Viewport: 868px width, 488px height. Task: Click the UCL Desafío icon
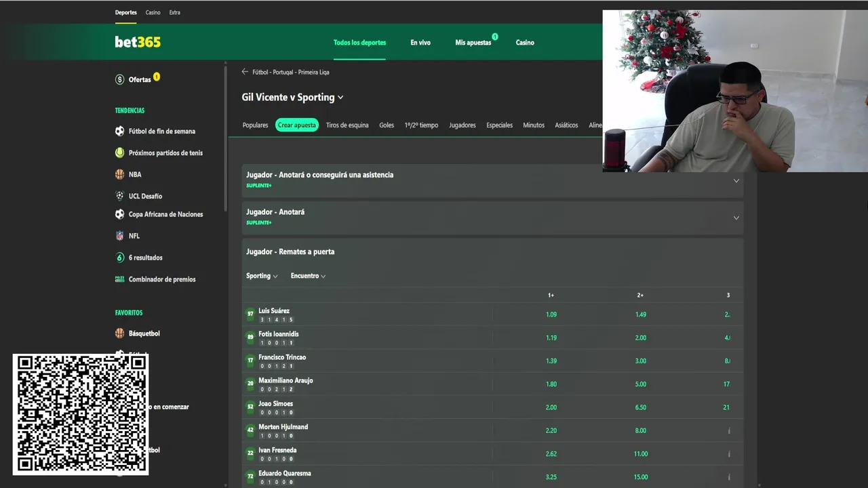[x=120, y=196]
